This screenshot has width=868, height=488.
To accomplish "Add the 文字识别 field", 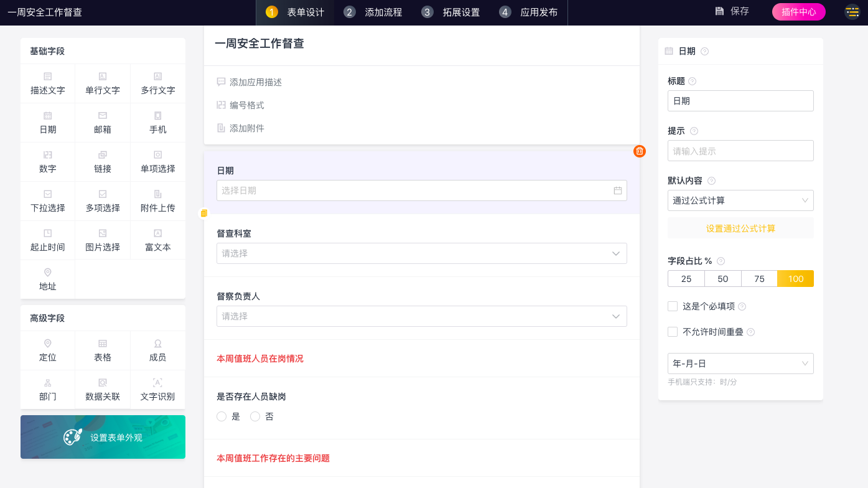I will (x=157, y=390).
